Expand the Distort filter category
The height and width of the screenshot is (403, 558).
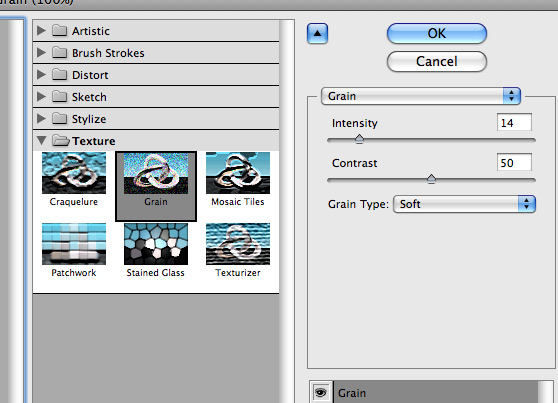(41, 75)
